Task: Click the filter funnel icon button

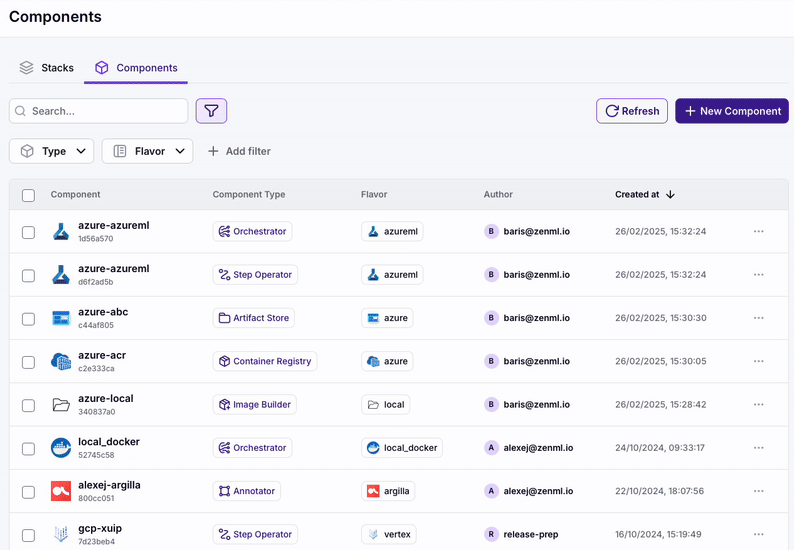Action: point(212,111)
